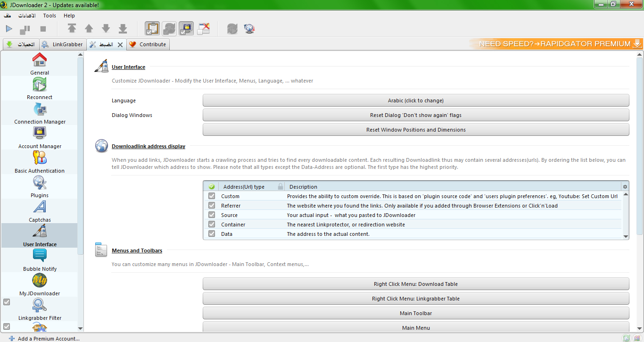Switch to the LinkGrabber tab
Viewport: 644px width, 342px height.
click(63, 44)
